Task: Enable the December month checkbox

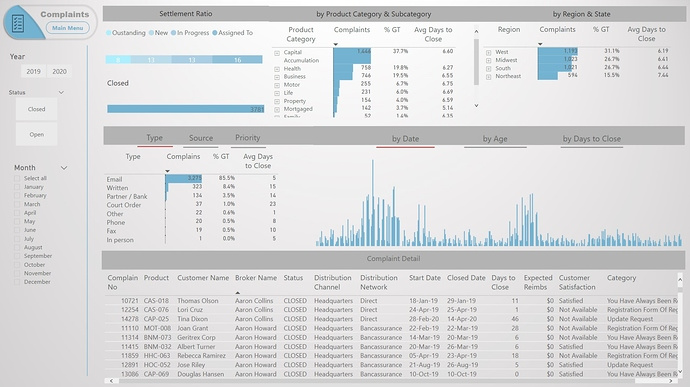Action: 17,282
